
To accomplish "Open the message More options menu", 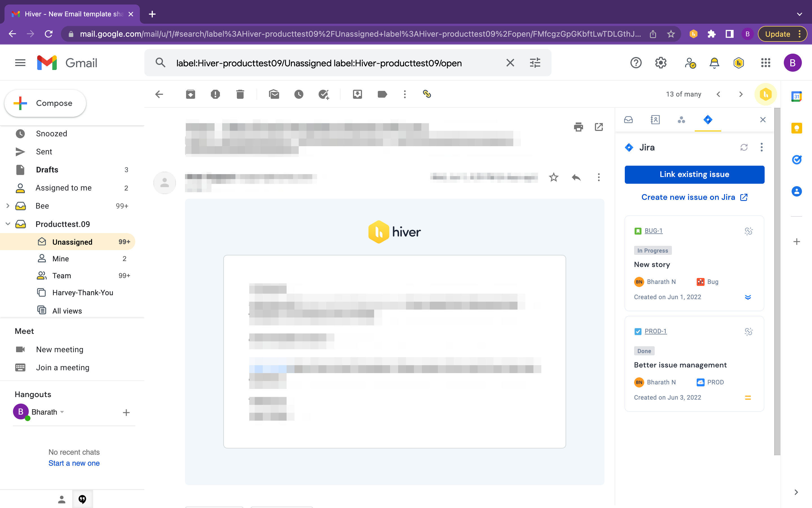I will (599, 177).
